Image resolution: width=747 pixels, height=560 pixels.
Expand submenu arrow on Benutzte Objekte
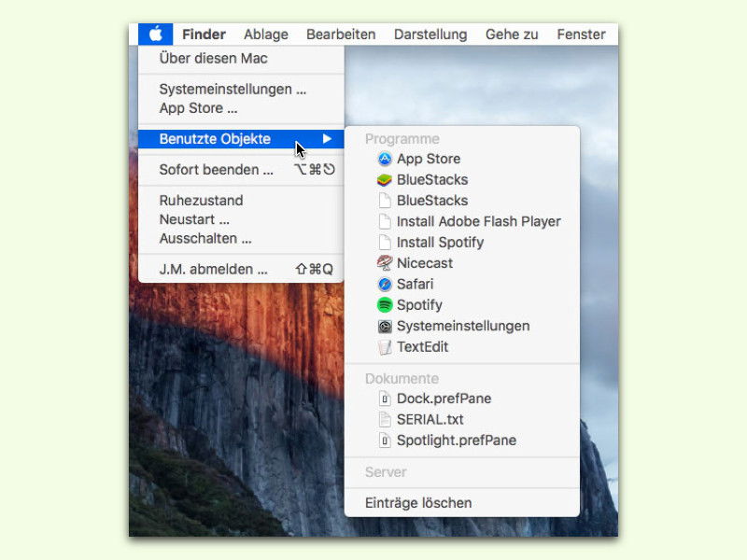tap(327, 138)
